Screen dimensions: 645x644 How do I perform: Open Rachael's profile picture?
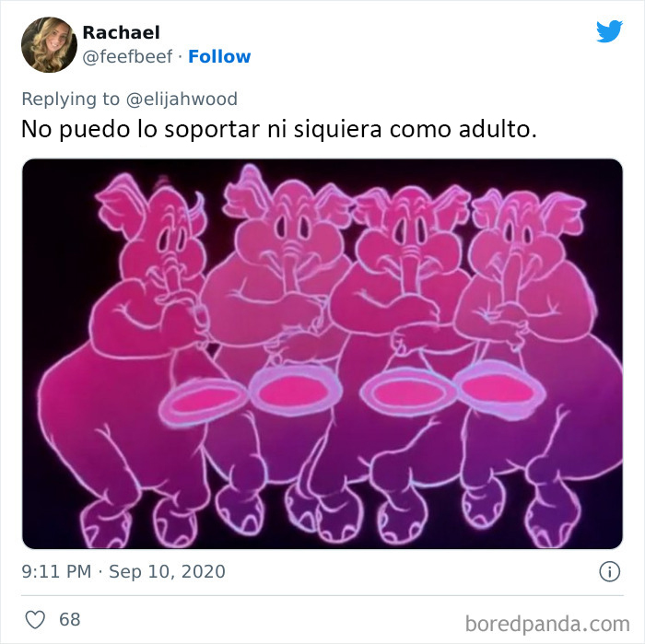49,45
